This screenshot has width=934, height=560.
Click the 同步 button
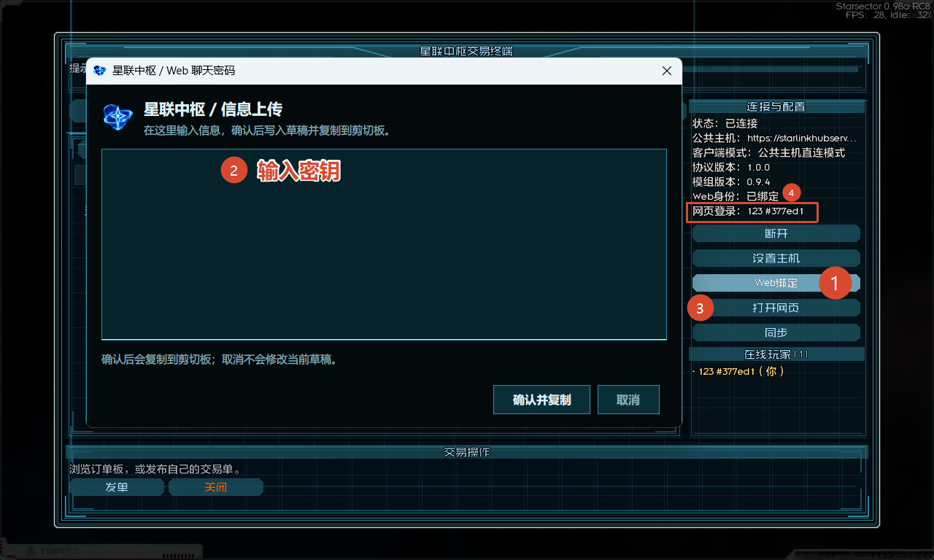coord(776,332)
